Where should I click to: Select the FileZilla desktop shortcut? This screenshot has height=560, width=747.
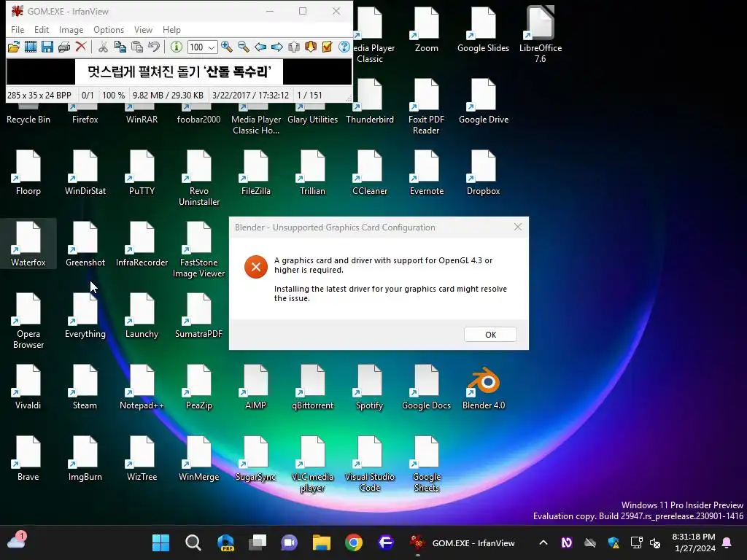(x=256, y=174)
